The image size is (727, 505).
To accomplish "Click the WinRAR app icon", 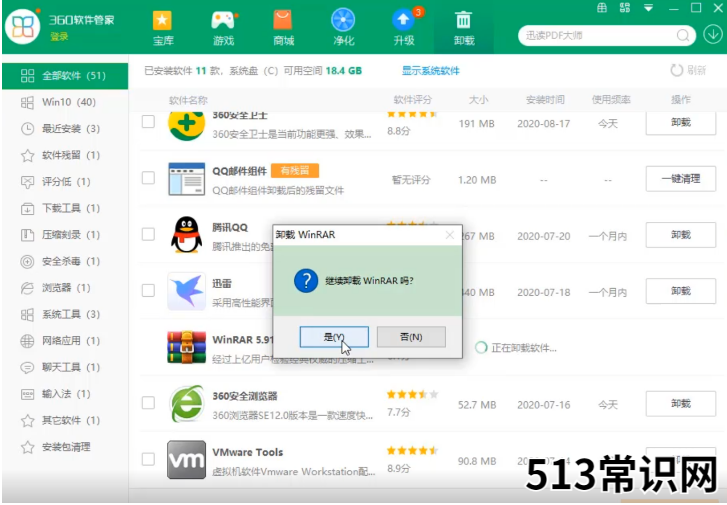I will (x=186, y=347).
